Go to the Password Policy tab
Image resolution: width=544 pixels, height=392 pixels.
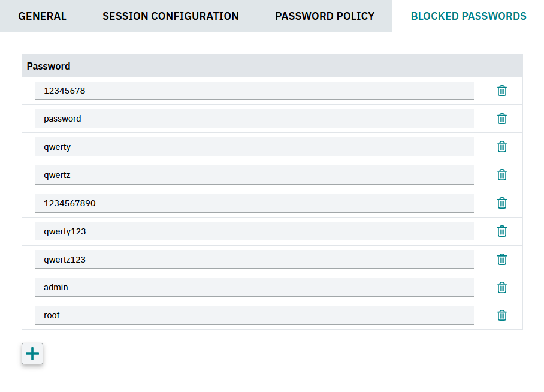325,16
